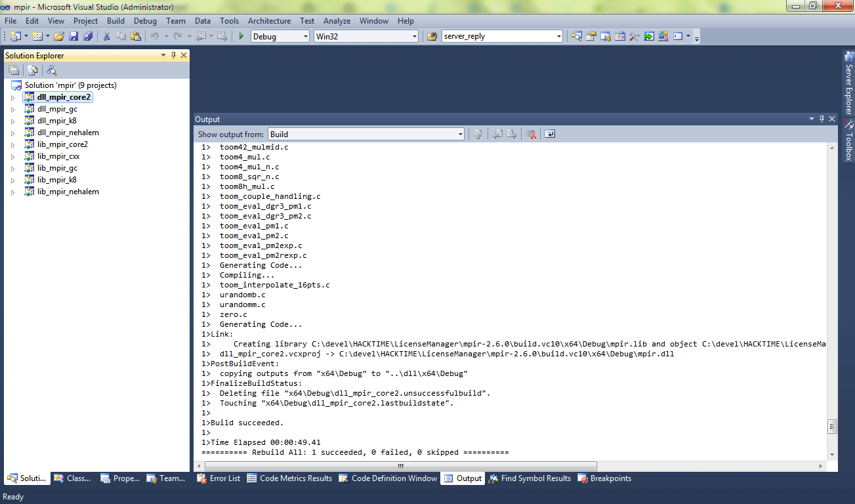Click the Find in Files icon
855x504 pixels.
pyautogui.click(x=432, y=36)
